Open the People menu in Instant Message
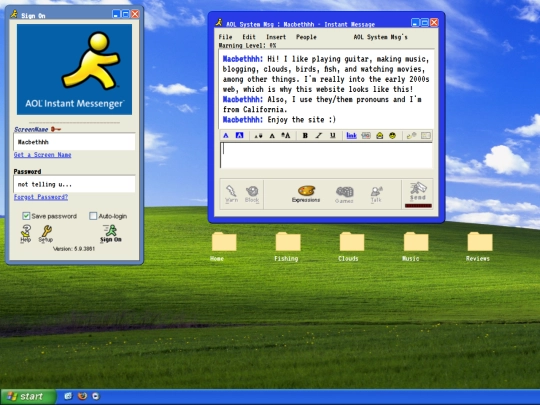The image size is (540, 405). coord(306,37)
